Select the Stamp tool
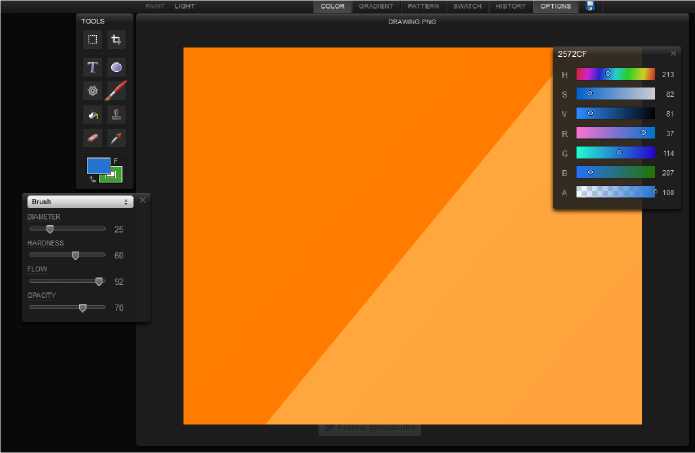Image resolution: width=695 pixels, height=453 pixels. 117,115
